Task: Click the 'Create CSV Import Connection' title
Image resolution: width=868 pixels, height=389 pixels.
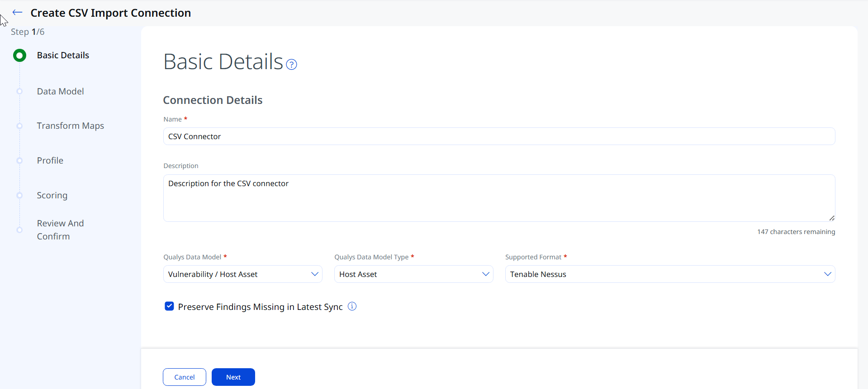Action: click(x=111, y=13)
